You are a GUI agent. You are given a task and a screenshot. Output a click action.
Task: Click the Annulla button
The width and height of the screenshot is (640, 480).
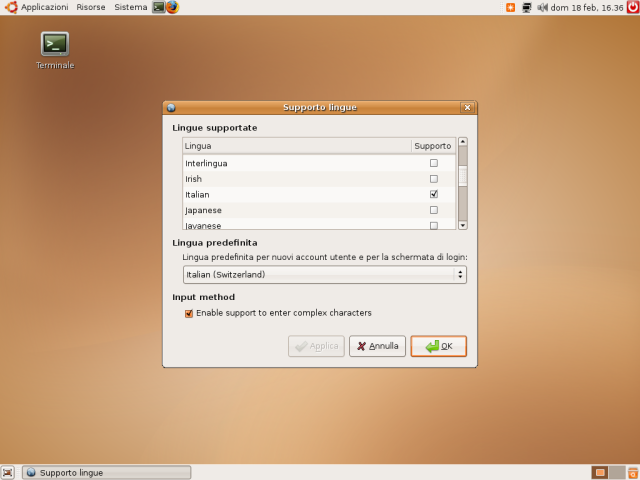tap(377, 346)
